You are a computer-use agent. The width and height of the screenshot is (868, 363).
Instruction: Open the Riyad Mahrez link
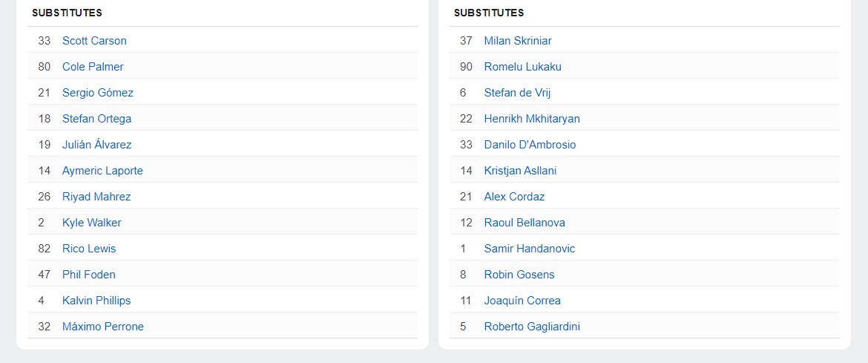pyautogui.click(x=96, y=197)
